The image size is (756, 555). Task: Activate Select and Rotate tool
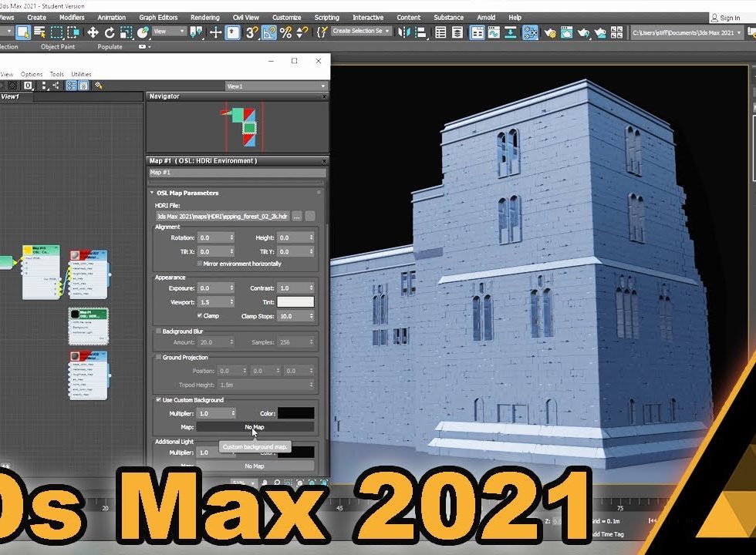point(110,32)
